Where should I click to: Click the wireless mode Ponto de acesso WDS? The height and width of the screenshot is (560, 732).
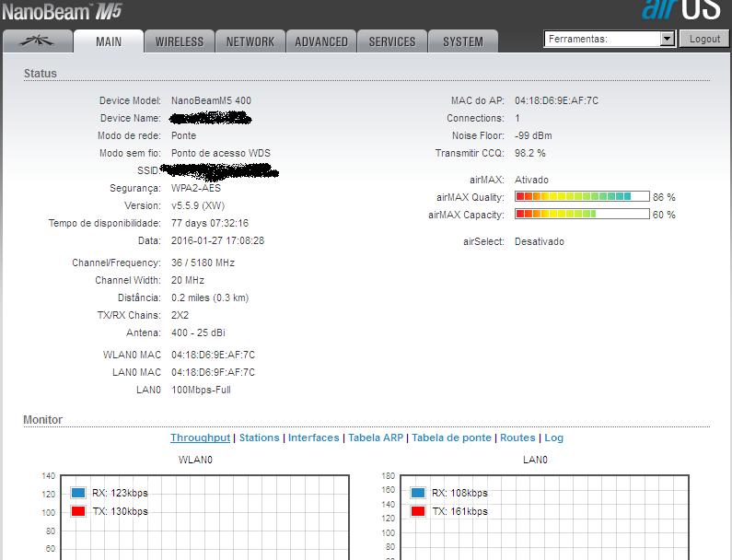(220, 153)
